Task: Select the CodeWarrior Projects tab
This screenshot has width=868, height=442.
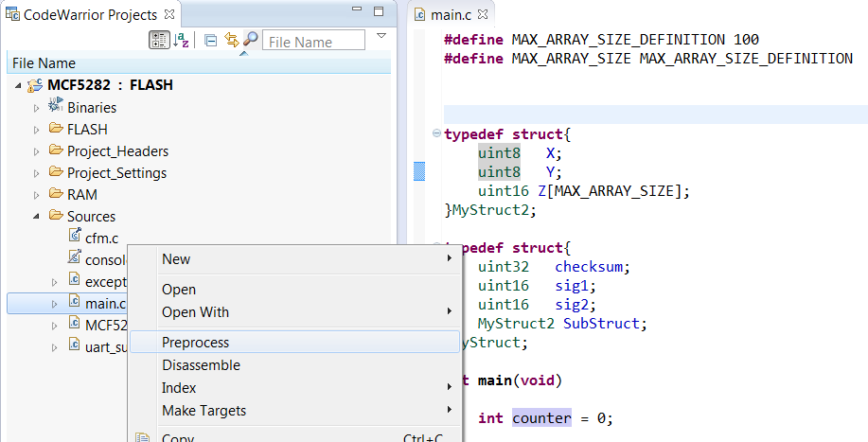Action: click(90, 14)
